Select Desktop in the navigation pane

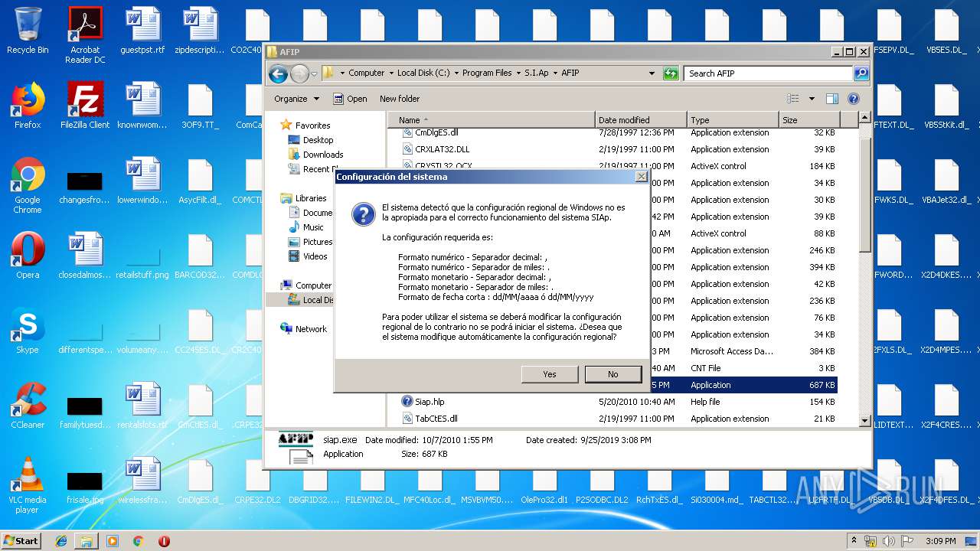pyautogui.click(x=318, y=140)
